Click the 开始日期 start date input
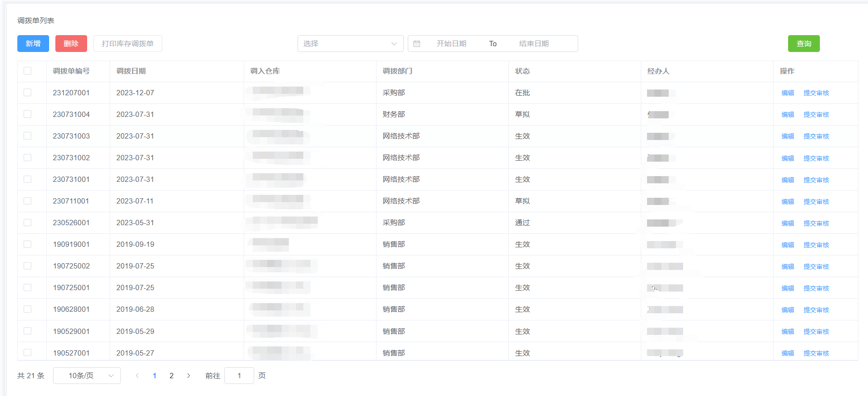The width and height of the screenshot is (868, 396). (x=452, y=44)
